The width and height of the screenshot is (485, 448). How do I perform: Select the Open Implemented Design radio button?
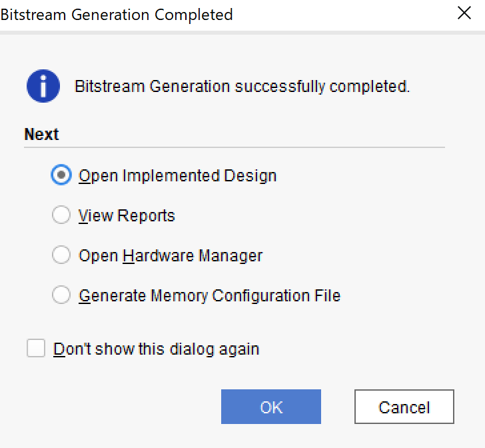coord(61,175)
